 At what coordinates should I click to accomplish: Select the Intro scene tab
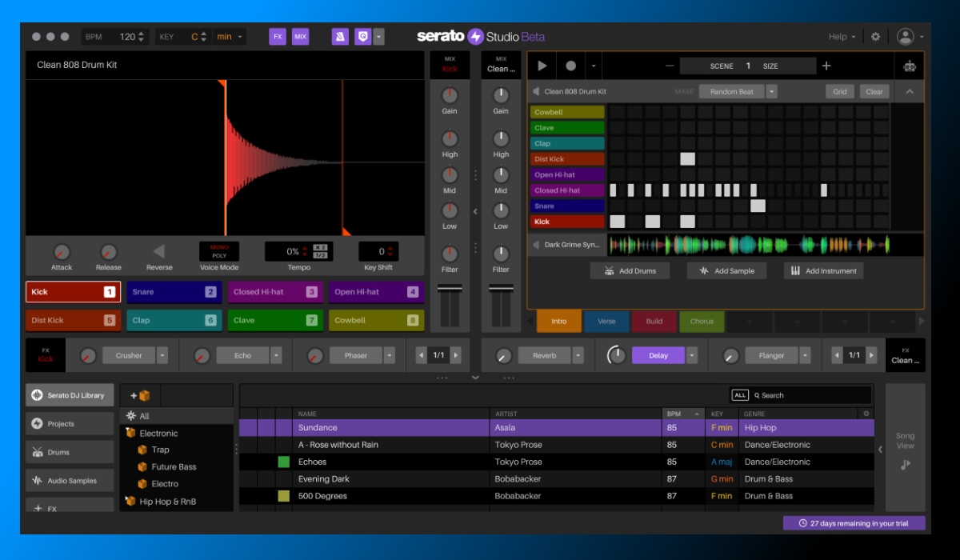(x=558, y=322)
